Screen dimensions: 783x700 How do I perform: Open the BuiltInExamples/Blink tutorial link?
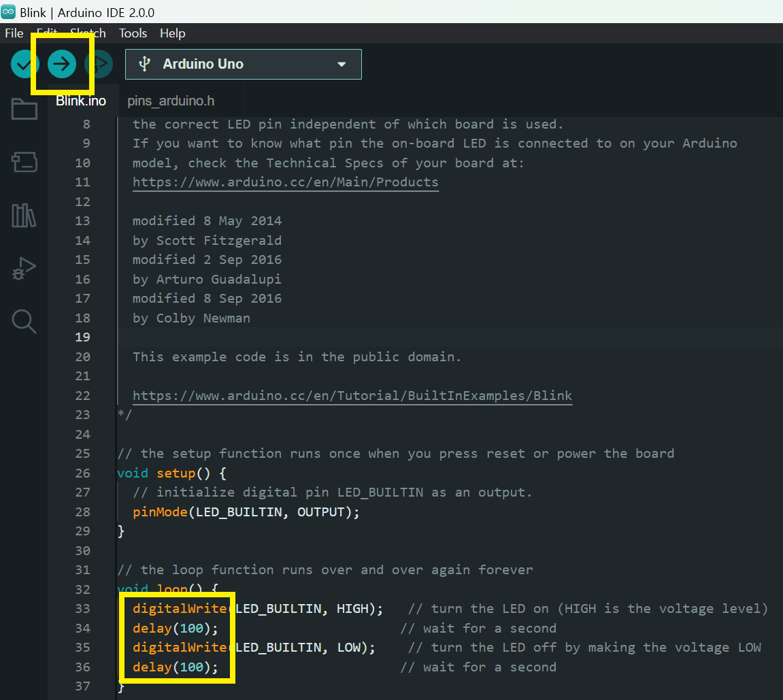[352, 396]
